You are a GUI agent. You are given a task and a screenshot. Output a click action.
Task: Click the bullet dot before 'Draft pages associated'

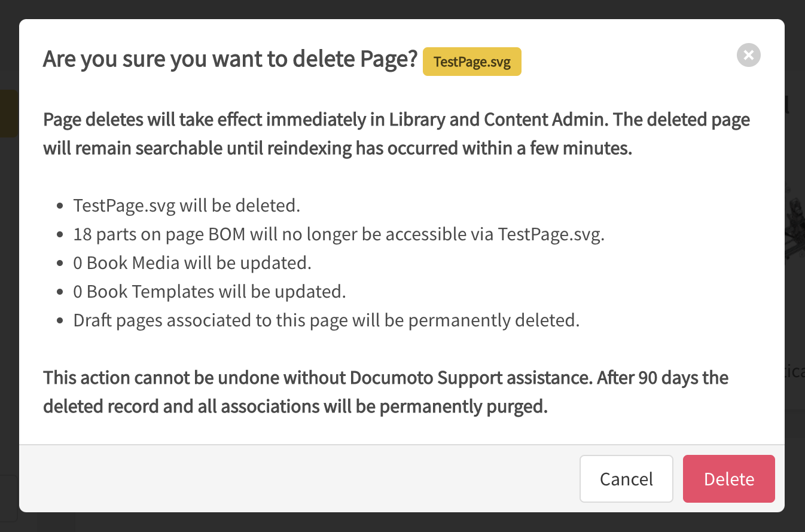point(60,321)
